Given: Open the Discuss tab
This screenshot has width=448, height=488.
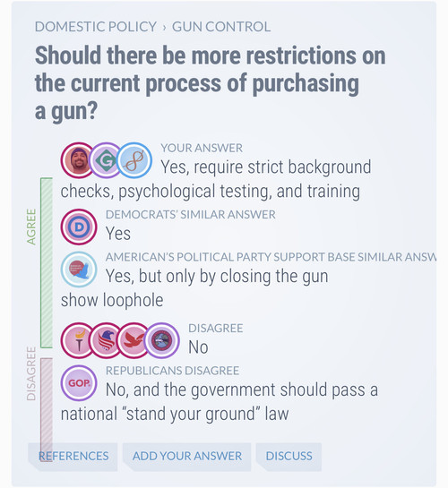Looking at the screenshot, I should tap(289, 456).
